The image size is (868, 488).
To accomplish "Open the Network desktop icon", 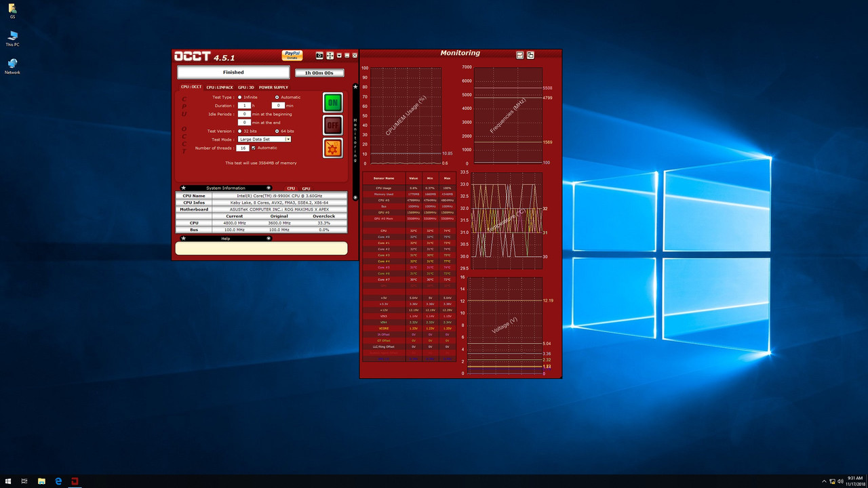I will click(x=12, y=66).
